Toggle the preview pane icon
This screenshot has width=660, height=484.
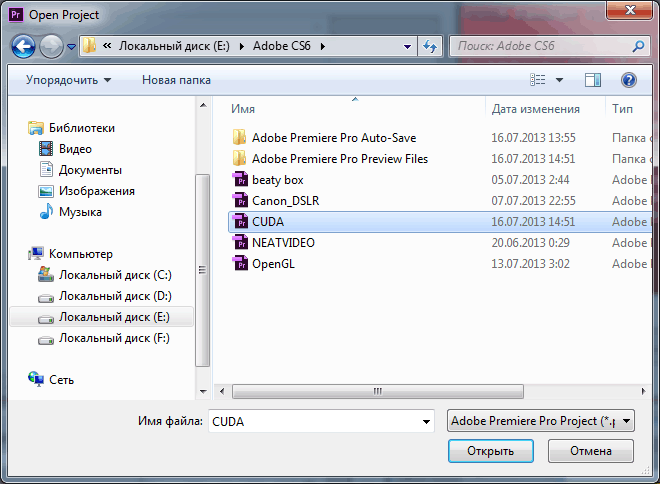(593, 80)
